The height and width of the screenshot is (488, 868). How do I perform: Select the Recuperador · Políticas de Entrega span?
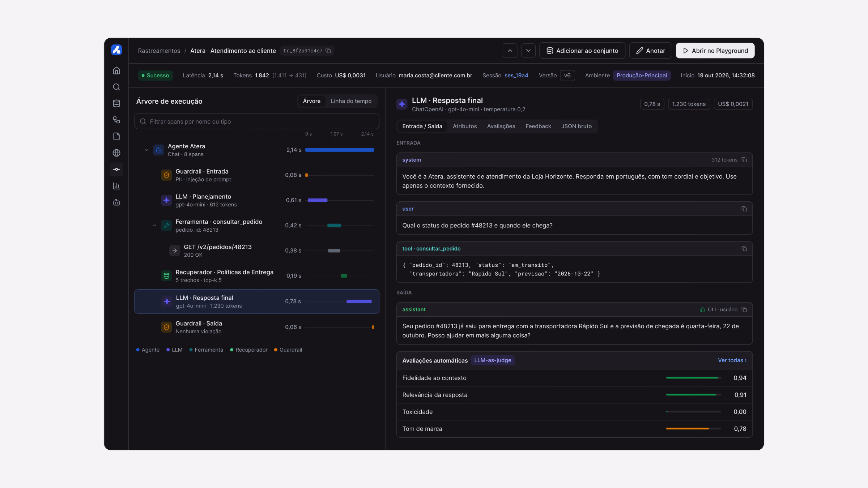coord(257,276)
